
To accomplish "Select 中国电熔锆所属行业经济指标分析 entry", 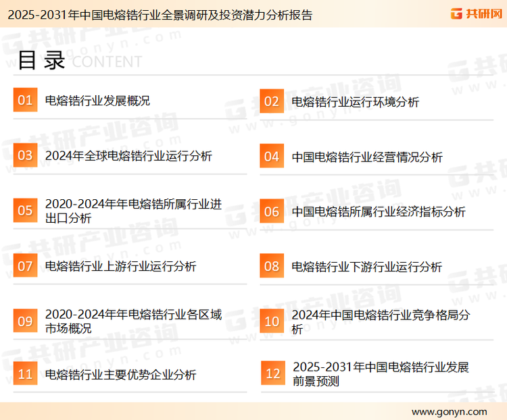I will 379,212.
